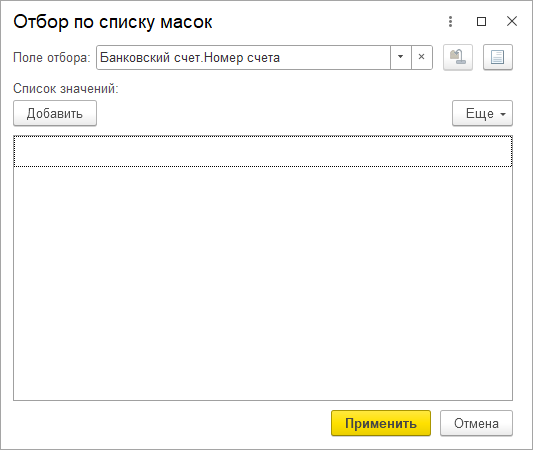Click the Поле отбора label
533x450 pixels.
pos(52,57)
